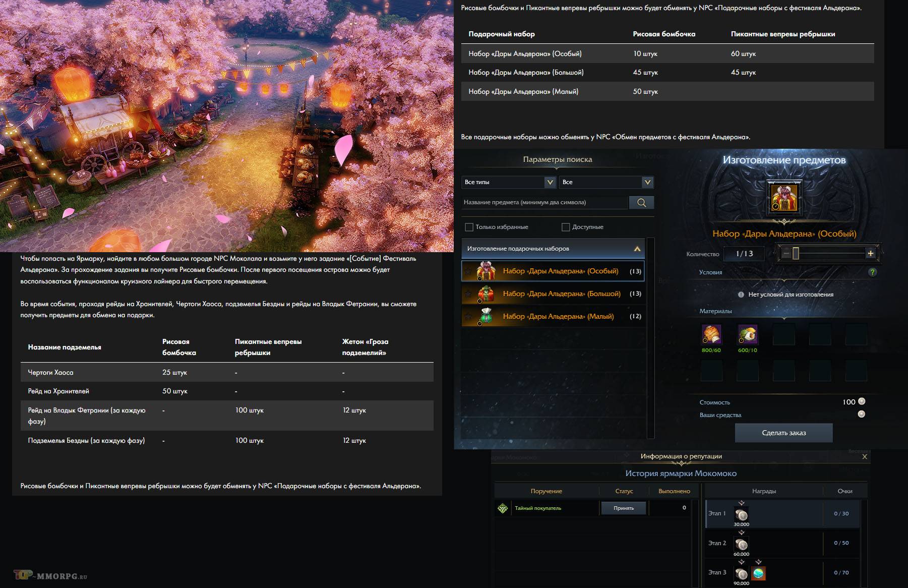
Task: Click the info icon beside 'Нет условий для изготовления'
Action: click(741, 295)
